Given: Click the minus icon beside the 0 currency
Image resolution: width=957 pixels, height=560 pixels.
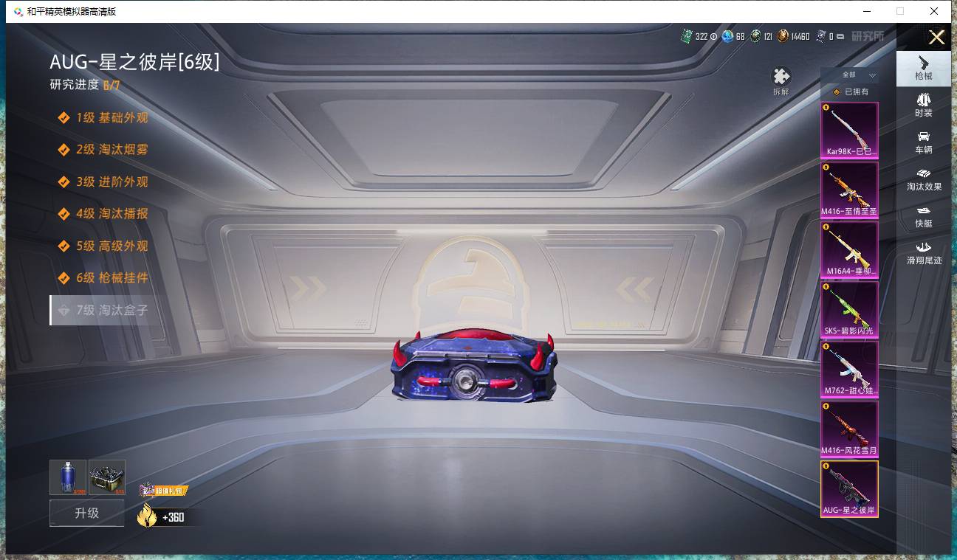Looking at the screenshot, I should [840, 36].
